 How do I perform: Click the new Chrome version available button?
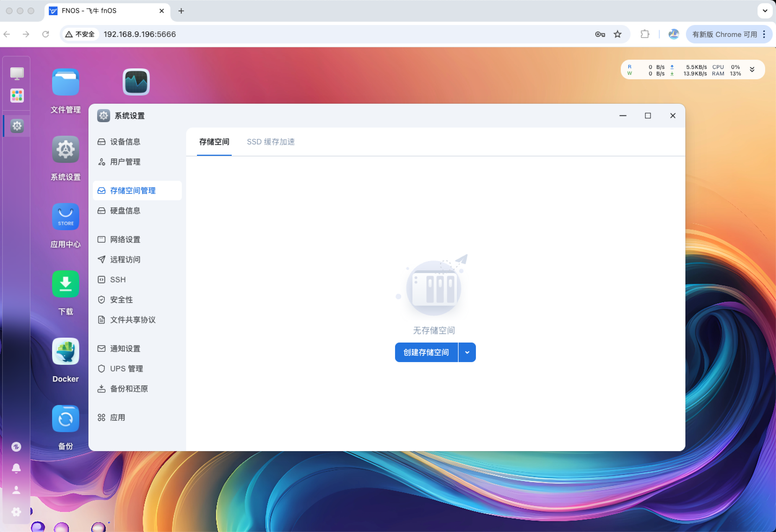724,34
